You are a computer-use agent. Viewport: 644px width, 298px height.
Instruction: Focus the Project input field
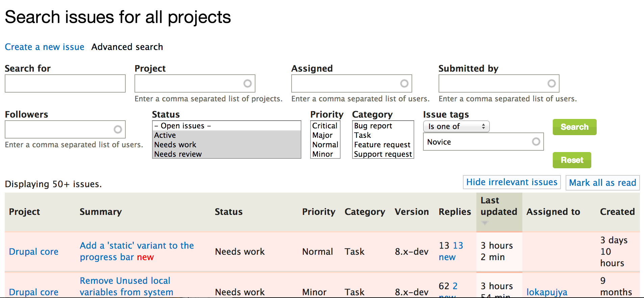click(195, 83)
